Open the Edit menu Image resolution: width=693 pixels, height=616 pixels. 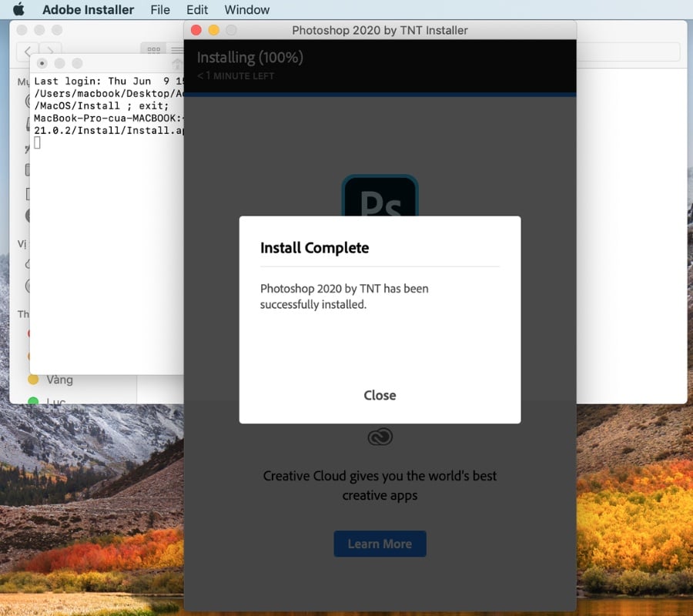coord(197,10)
